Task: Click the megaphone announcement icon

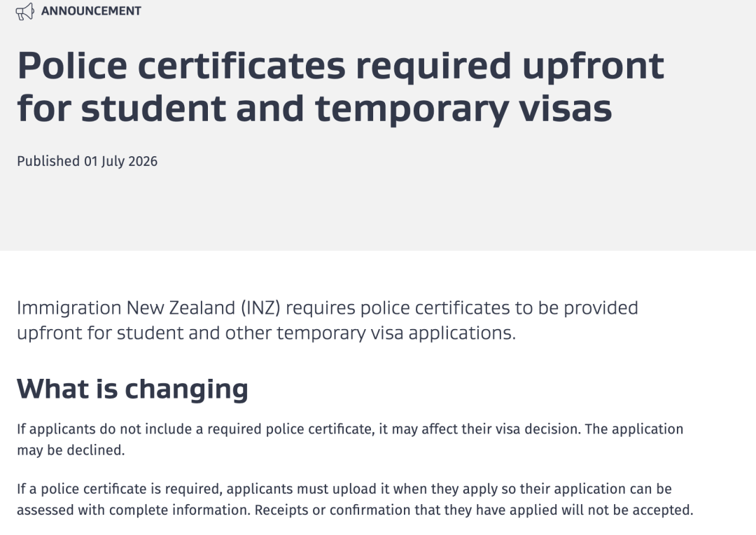Action: pyautogui.click(x=25, y=11)
